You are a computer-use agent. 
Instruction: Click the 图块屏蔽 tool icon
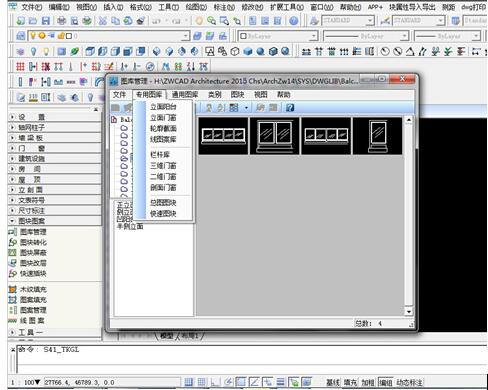point(13,252)
